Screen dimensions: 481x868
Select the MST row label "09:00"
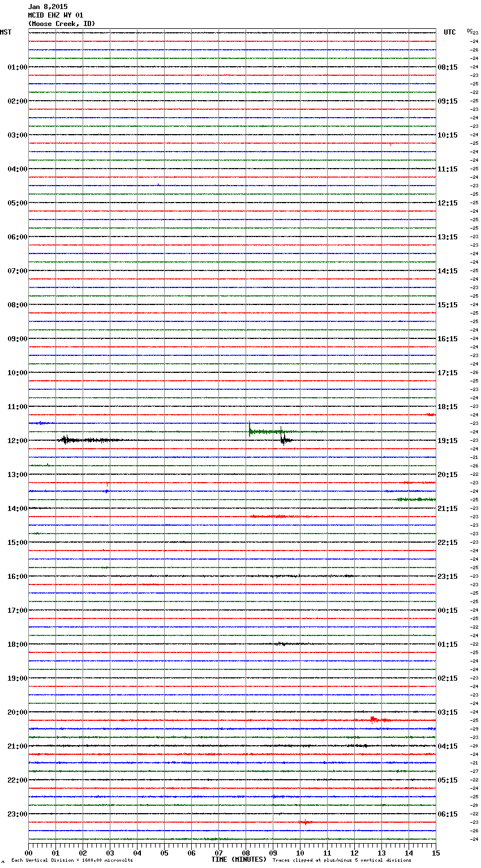pos(18,339)
